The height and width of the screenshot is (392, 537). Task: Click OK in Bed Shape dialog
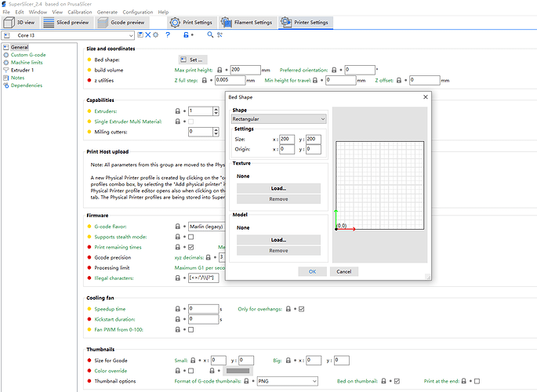[x=312, y=271]
